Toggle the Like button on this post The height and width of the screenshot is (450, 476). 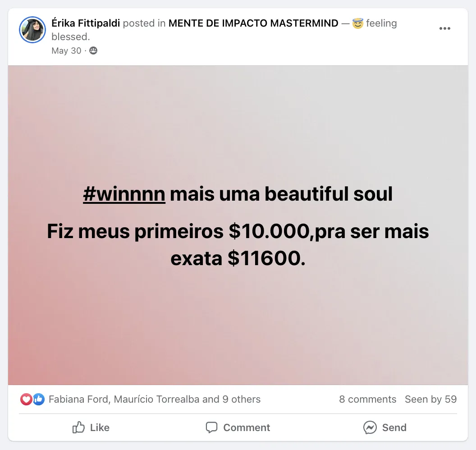(91, 427)
